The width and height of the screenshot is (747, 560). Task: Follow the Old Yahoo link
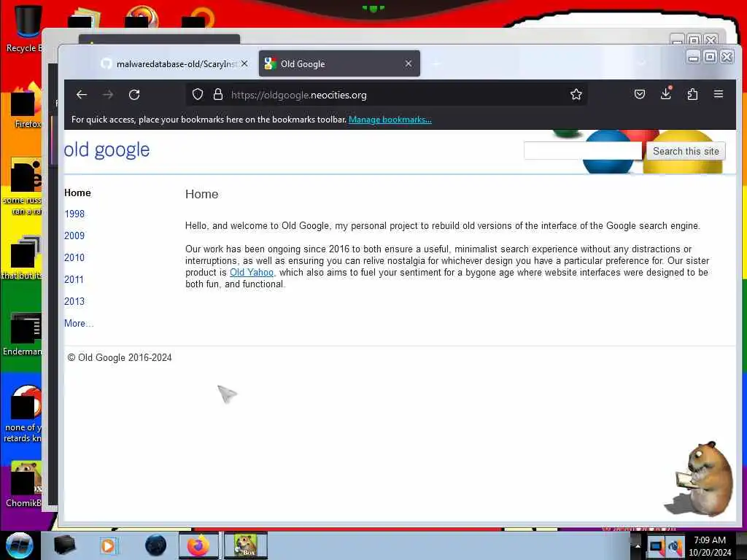pos(252,273)
